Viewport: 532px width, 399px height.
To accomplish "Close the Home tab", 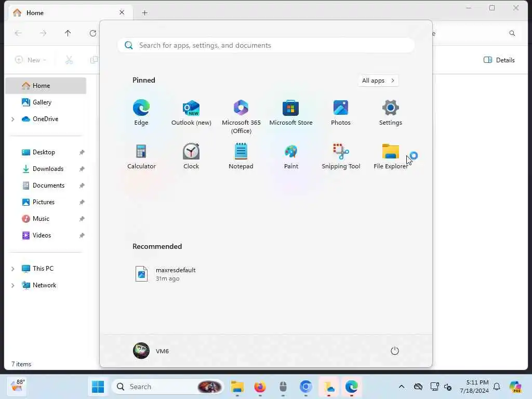I will pos(122,12).
